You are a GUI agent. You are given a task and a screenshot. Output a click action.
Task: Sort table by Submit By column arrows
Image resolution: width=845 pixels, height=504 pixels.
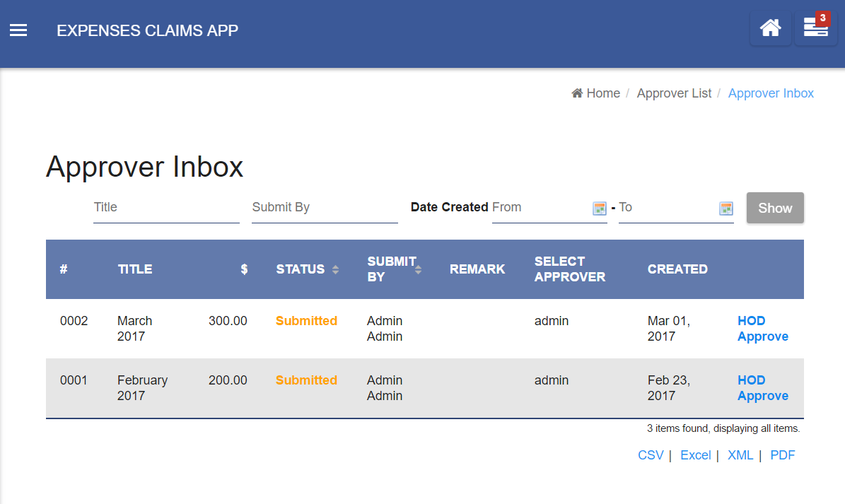pyautogui.click(x=418, y=269)
